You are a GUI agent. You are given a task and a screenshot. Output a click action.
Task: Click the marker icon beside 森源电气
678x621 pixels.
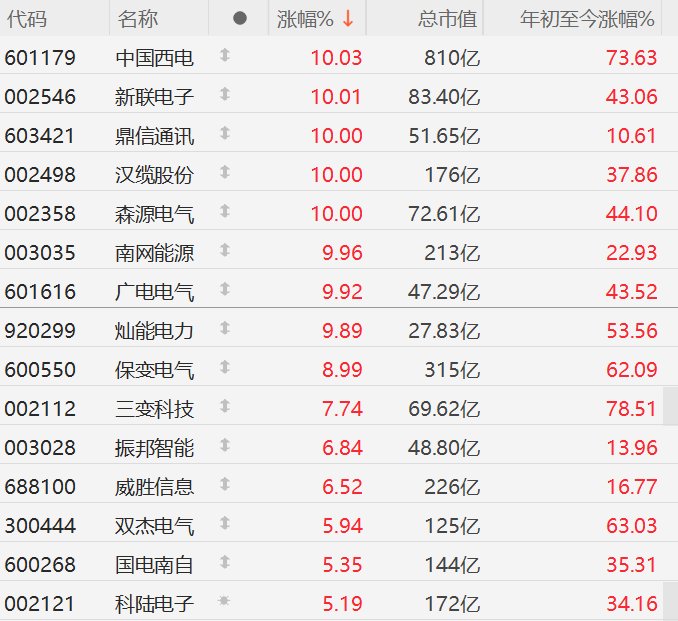(224, 211)
